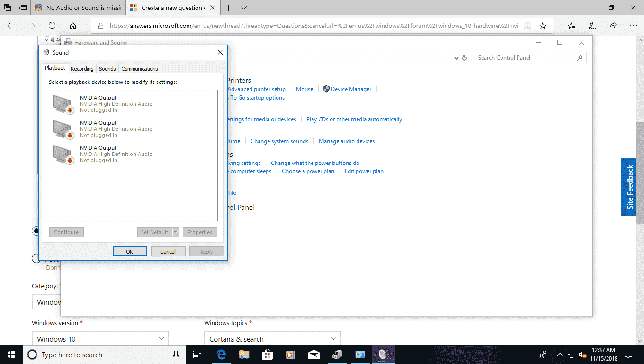Image resolution: width=644 pixels, height=364 pixels.
Task: Open Windows topics Cortana & search dropdown
Action: point(273,339)
